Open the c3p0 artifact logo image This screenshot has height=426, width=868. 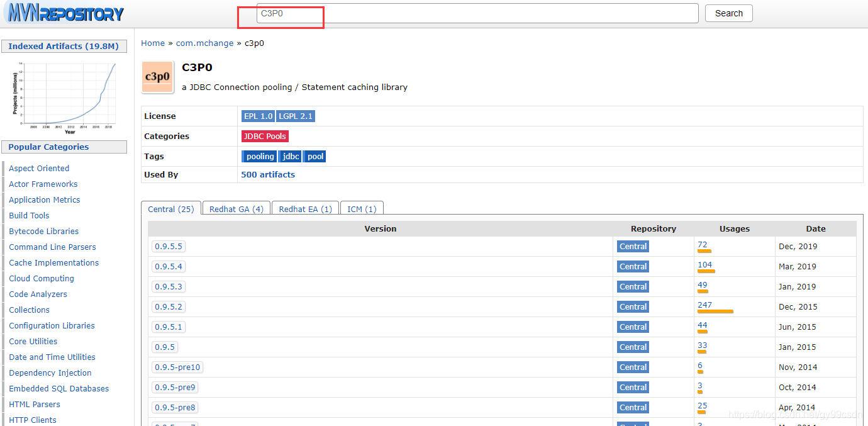click(x=157, y=77)
